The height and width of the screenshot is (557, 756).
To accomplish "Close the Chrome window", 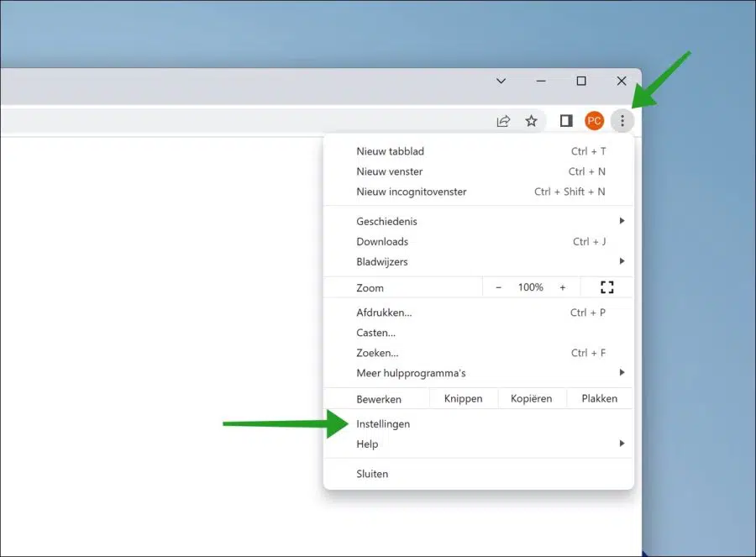I will 622,81.
